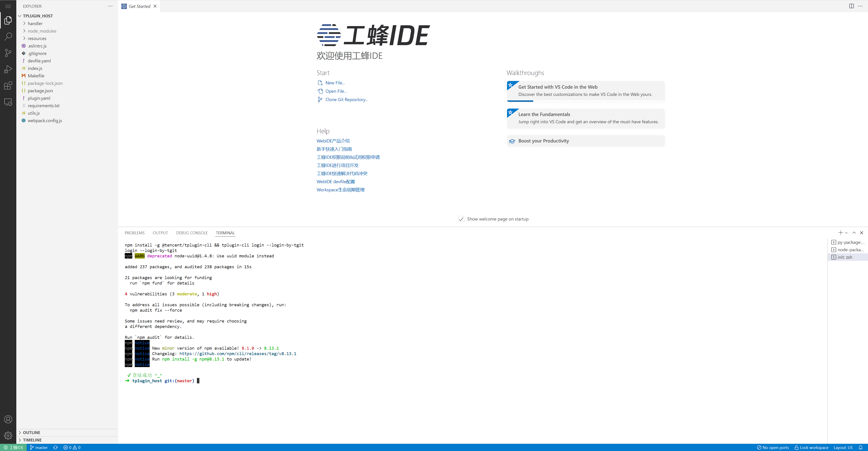Select the py-package terminal
Screen dimensions: 868x451
pyautogui.click(x=847, y=242)
